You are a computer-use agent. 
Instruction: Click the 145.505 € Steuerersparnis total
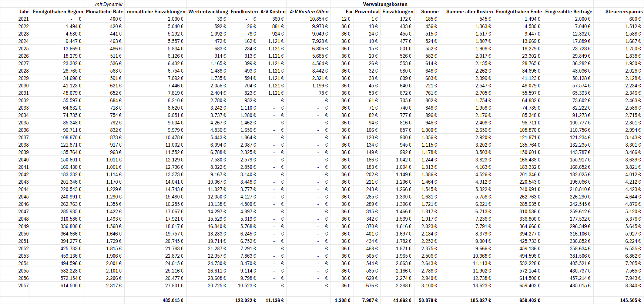pos(631,300)
